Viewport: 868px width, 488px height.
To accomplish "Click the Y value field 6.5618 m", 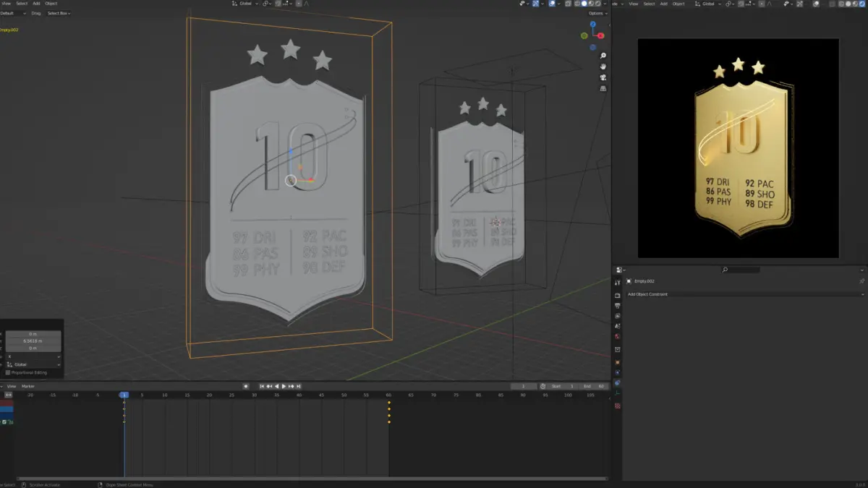I will coord(33,341).
